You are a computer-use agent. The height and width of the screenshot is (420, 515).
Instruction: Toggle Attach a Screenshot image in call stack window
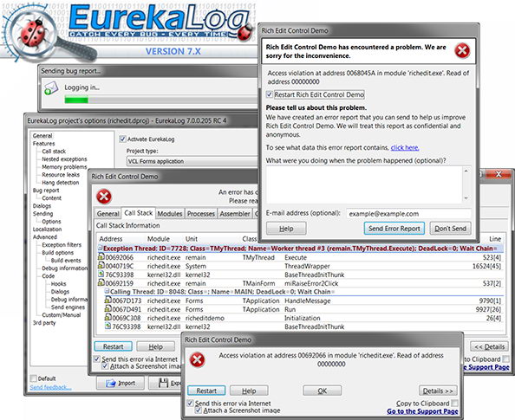tap(105, 365)
